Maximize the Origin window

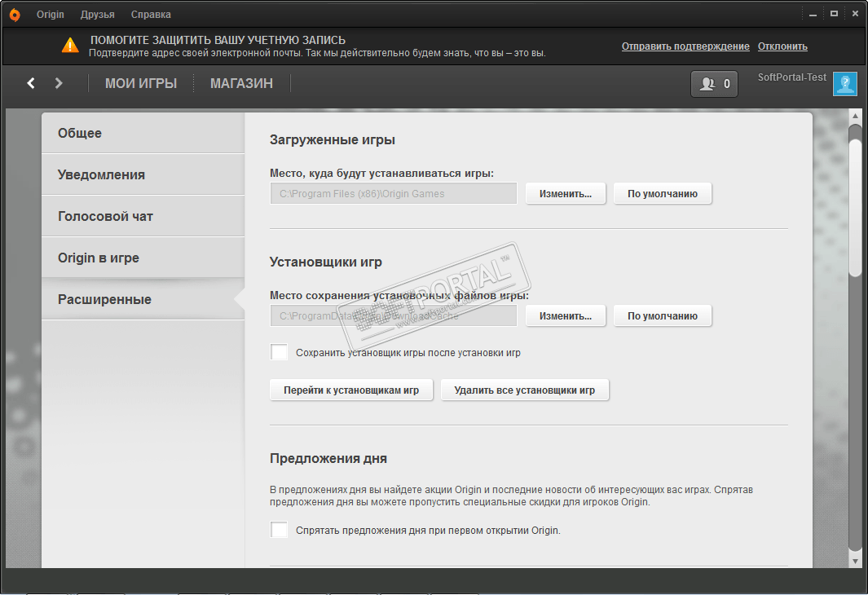pyautogui.click(x=834, y=14)
